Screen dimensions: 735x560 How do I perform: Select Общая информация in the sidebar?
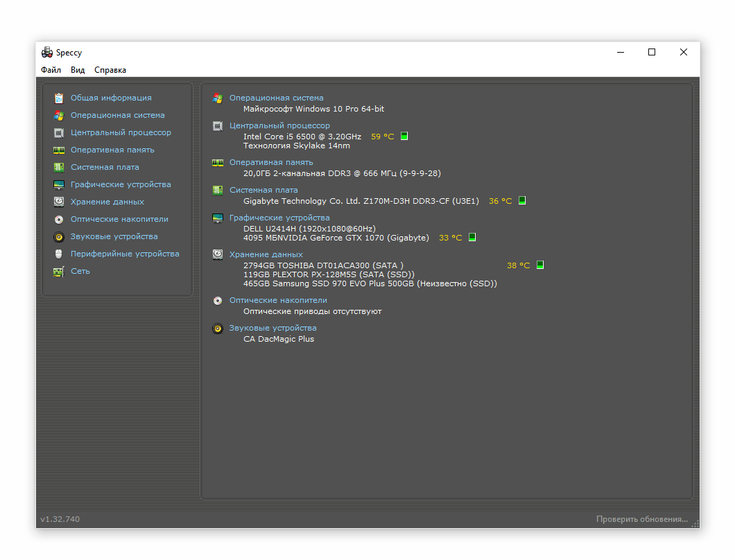[111, 98]
